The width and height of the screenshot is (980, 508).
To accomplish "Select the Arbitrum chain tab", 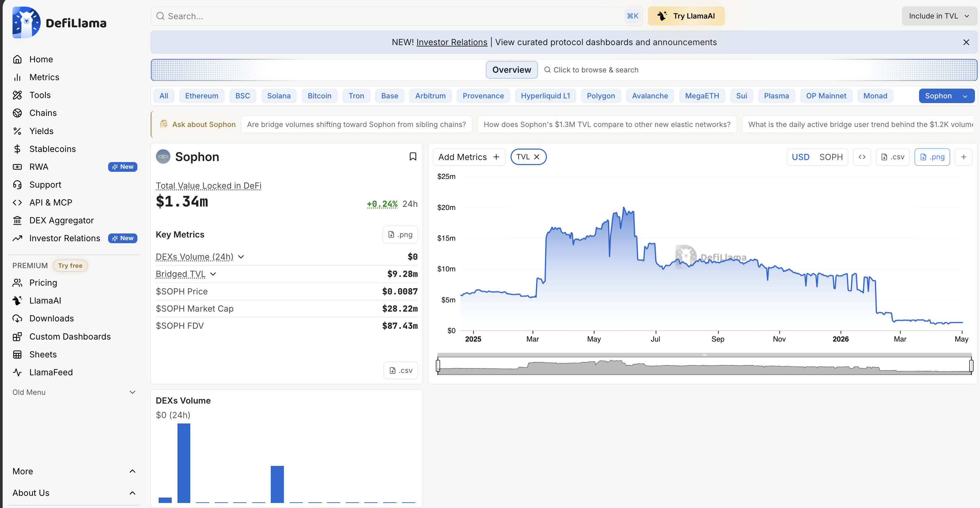I will 430,96.
